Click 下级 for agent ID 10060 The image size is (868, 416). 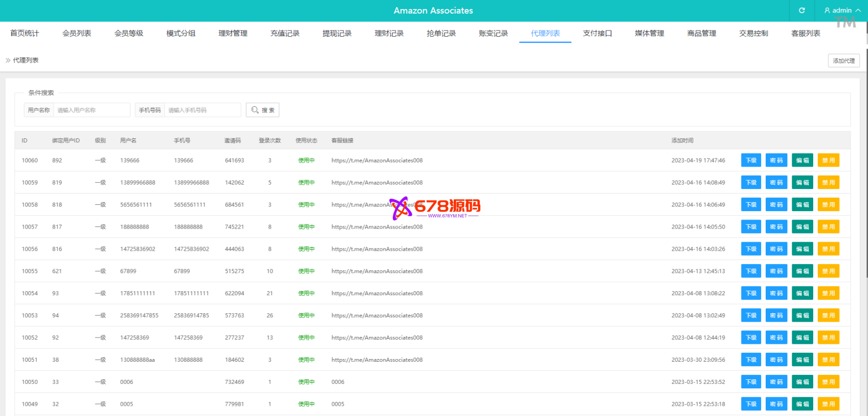(x=751, y=160)
